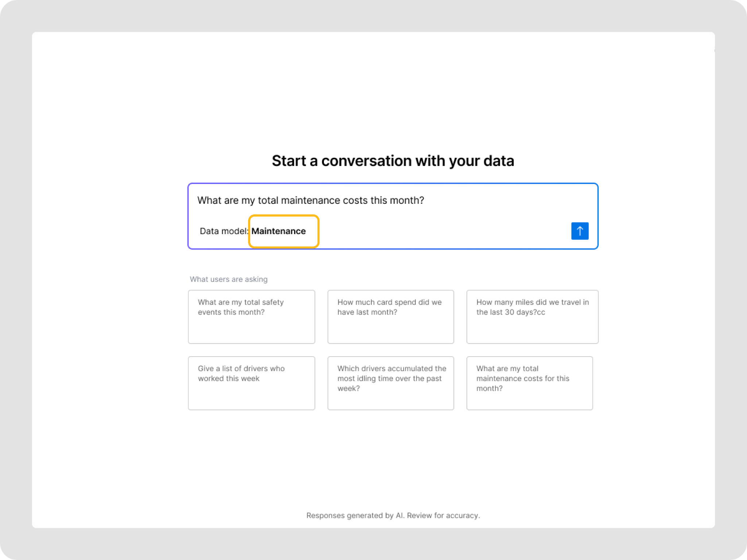Select the drivers who worked this week card

[x=251, y=383]
